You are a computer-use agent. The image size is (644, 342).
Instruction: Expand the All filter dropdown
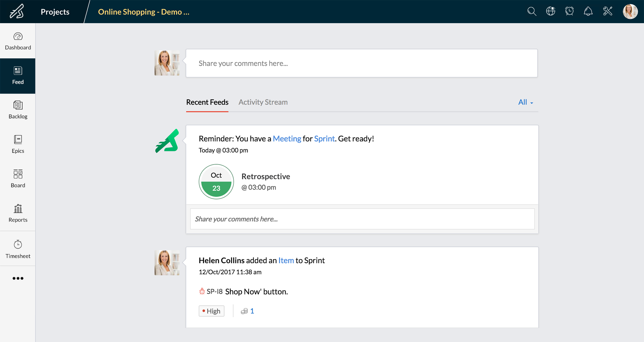[525, 102]
